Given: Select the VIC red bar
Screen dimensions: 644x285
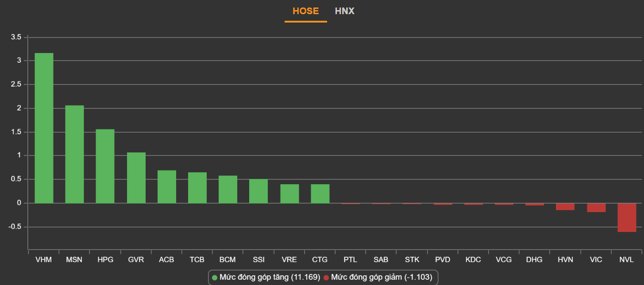Looking at the screenshot, I should click(x=596, y=208).
